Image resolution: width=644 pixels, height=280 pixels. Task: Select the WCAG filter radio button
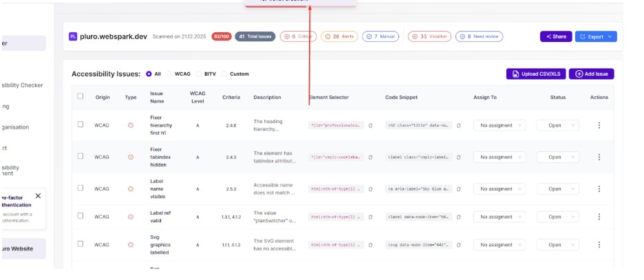[x=169, y=74]
